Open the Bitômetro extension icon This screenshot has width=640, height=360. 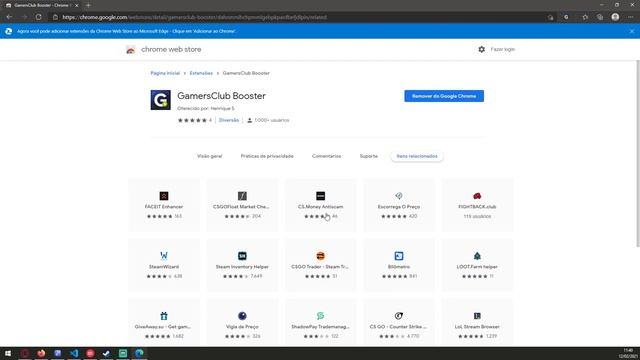point(399,256)
